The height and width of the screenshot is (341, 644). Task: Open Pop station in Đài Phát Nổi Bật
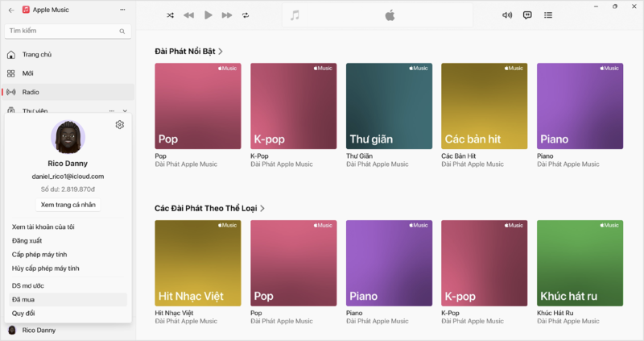pyautogui.click(x=197, y=106)
